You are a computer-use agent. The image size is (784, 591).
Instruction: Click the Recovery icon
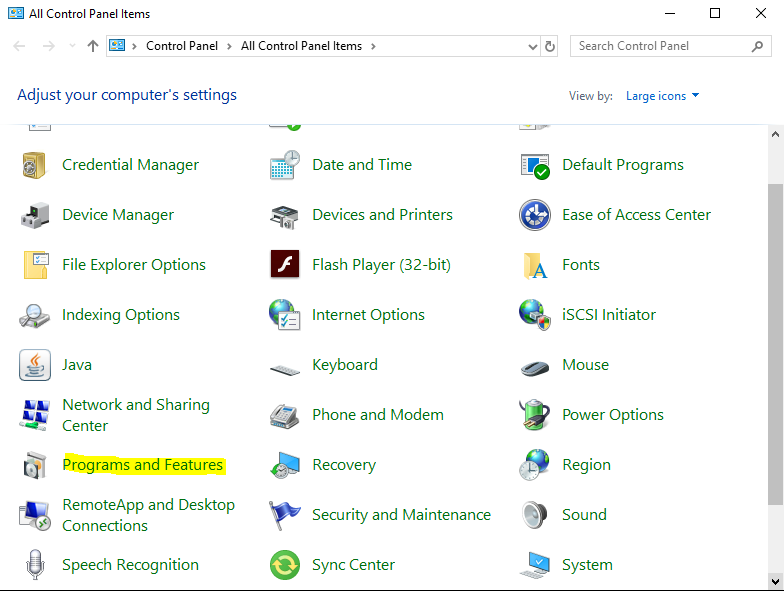(x=285, y=465)
